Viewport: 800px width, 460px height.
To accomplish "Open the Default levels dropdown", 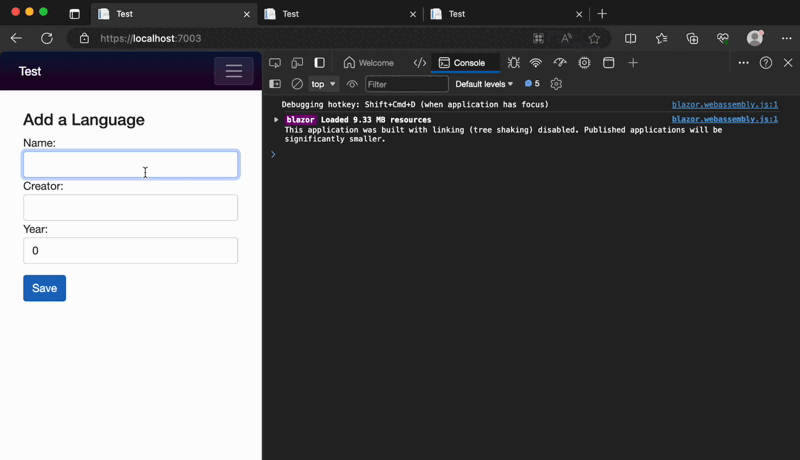I will (x=484, y=84).
